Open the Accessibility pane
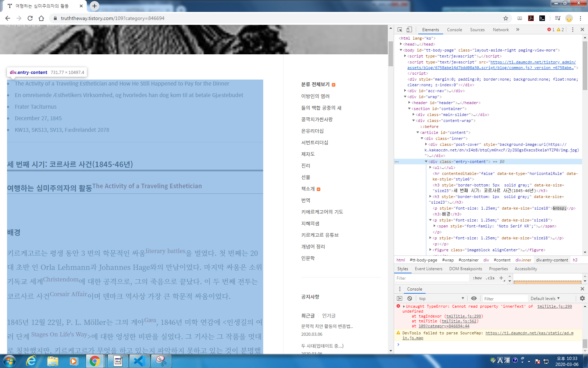 [x=526, y=269]
